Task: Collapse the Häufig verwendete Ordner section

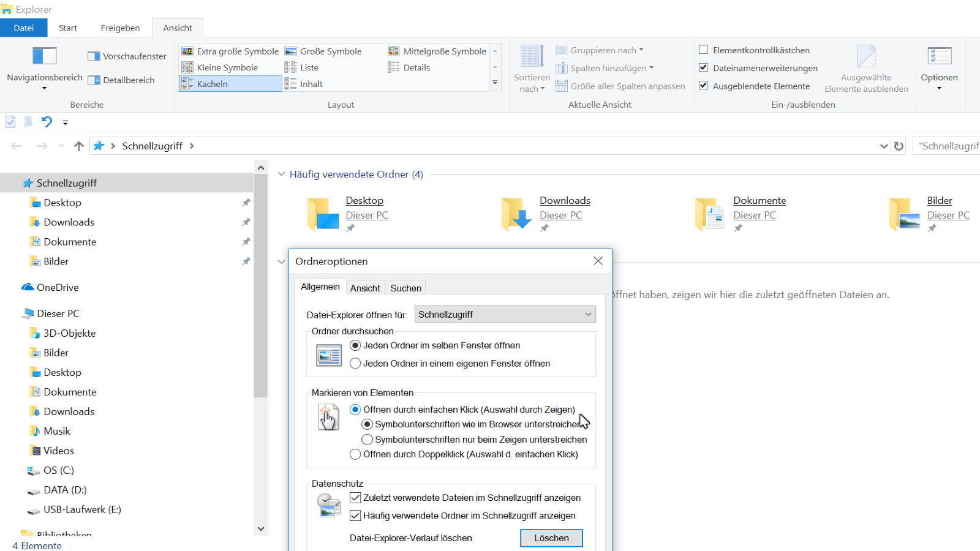Action: point(281,174)
